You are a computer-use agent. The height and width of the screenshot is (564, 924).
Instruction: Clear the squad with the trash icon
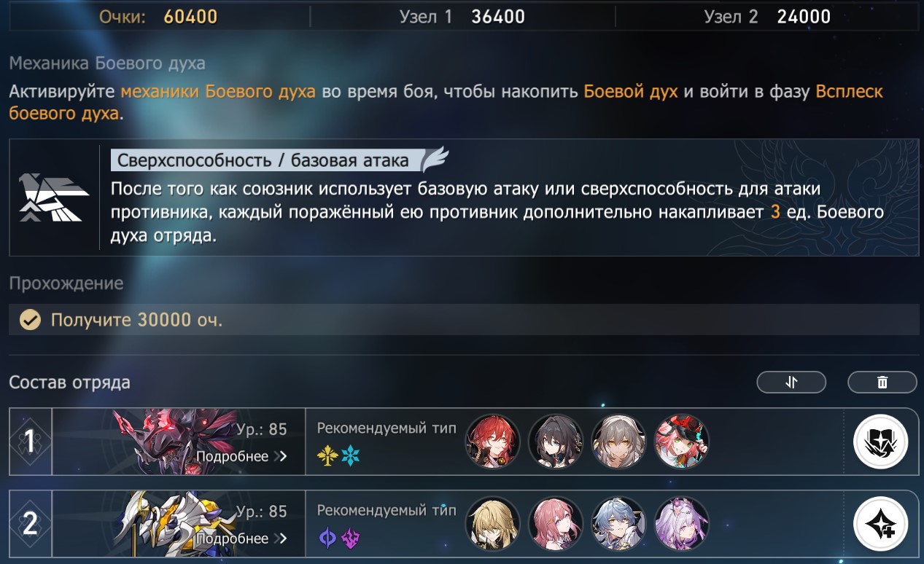[x=882, y=382]
